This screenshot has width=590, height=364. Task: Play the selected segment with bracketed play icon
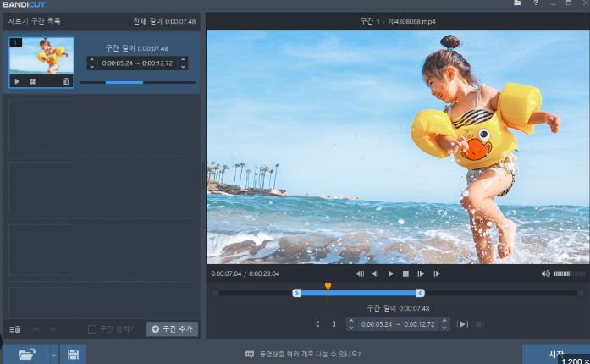462,324
